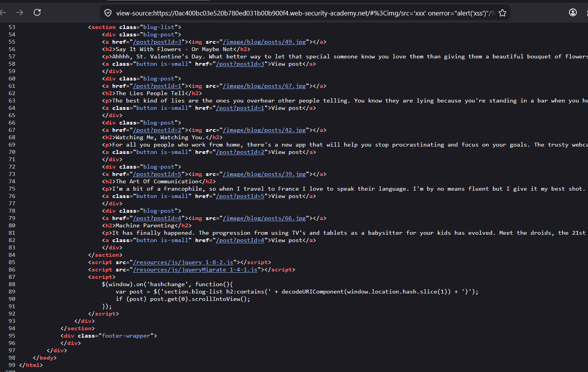Click the heading text "Machine Parenting"
Screen dimensions: 588x372
coord(145,225)
